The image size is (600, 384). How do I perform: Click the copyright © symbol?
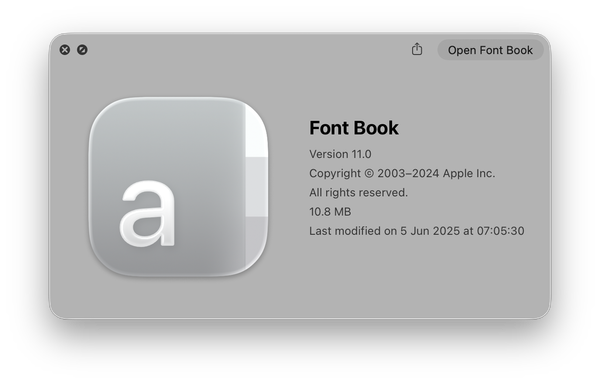point(369,174)
